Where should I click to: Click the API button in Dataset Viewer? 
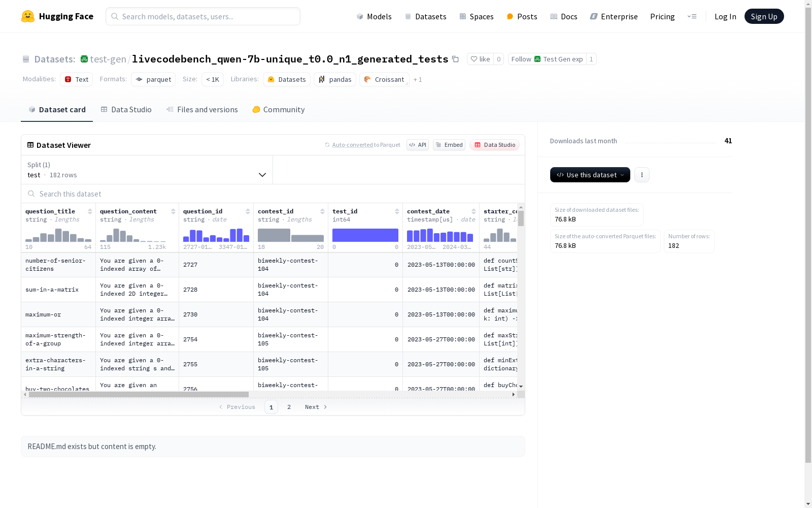[x=418, y=145]
